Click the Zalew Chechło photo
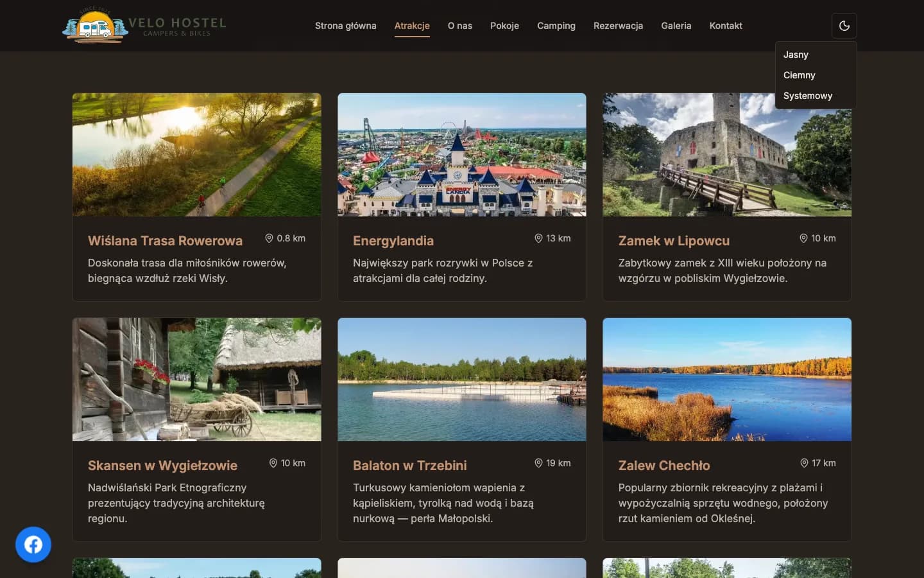This screenshot has height=578, width=924. [727, 380]
